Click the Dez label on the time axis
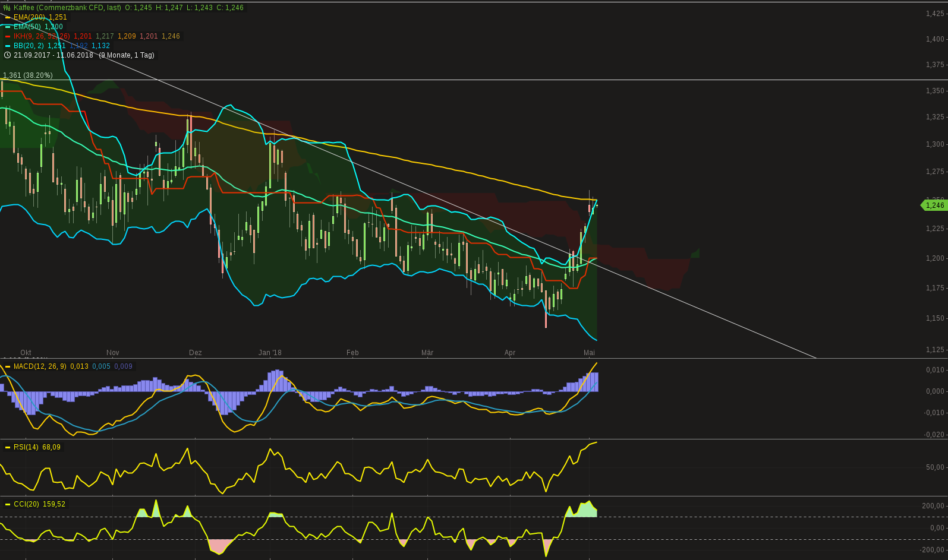The height and width of the screenshot is (560, 948). (195, 353)
